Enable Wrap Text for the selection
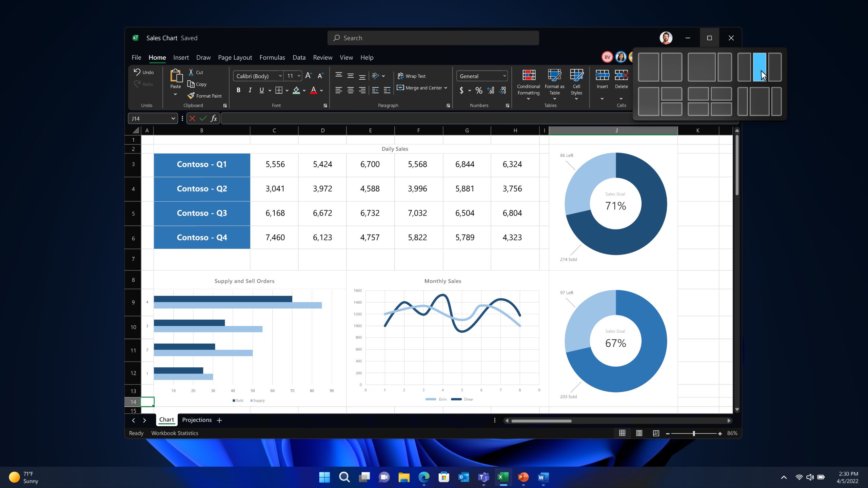This screenshot has height=488, width=868. coord(411,76)
